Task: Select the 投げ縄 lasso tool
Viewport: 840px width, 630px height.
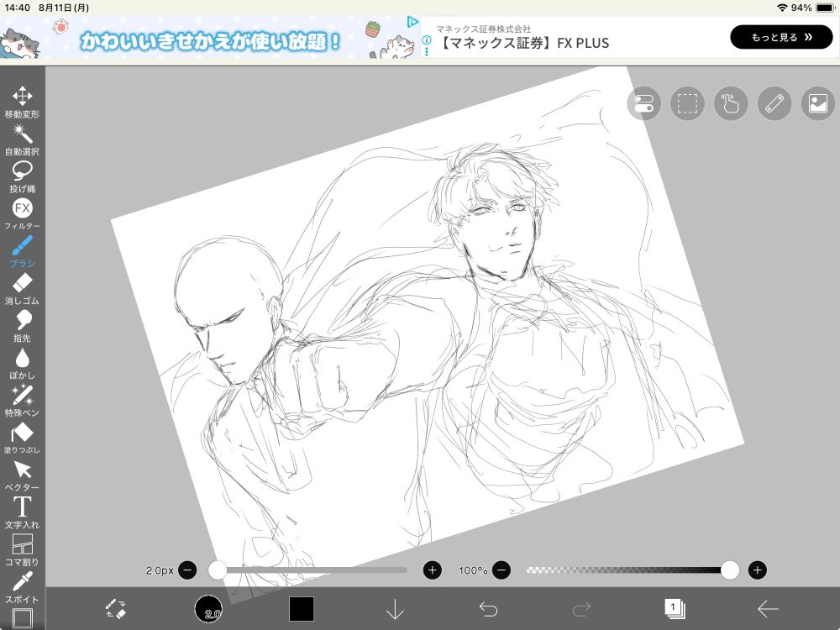Action: tap(22, 176)
